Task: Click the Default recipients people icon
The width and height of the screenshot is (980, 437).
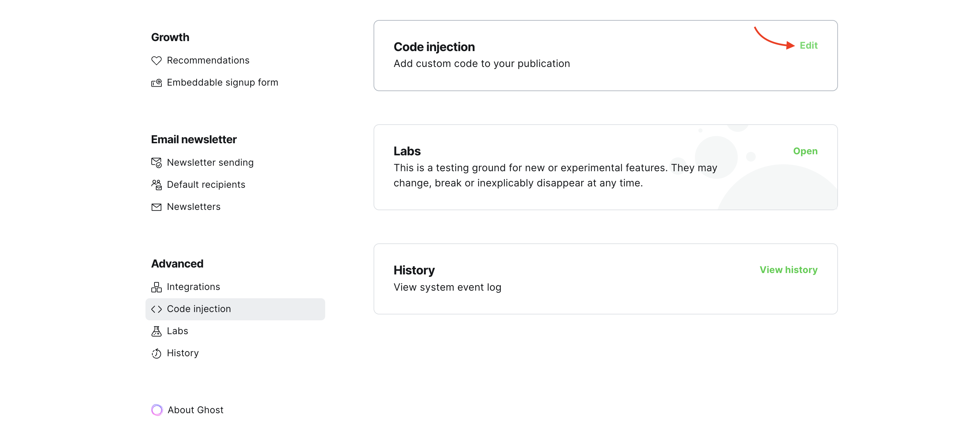Action: [x=156, y=185]
